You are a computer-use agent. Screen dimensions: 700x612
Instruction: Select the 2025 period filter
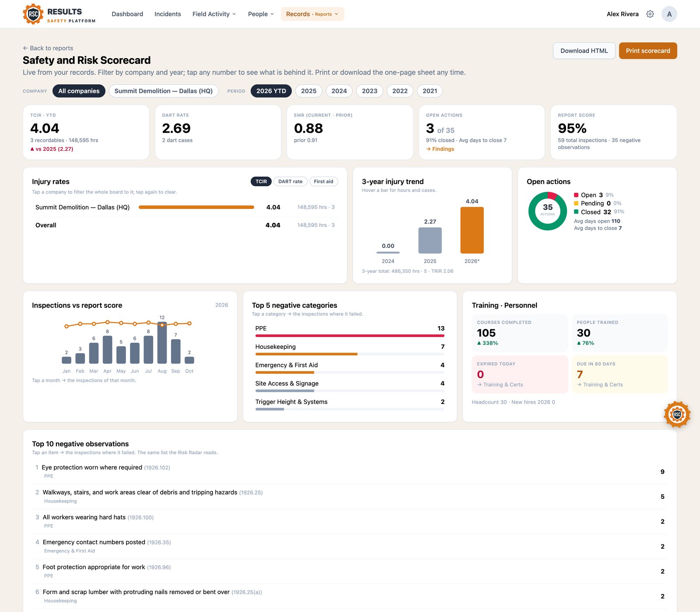[x=309, y=91]
